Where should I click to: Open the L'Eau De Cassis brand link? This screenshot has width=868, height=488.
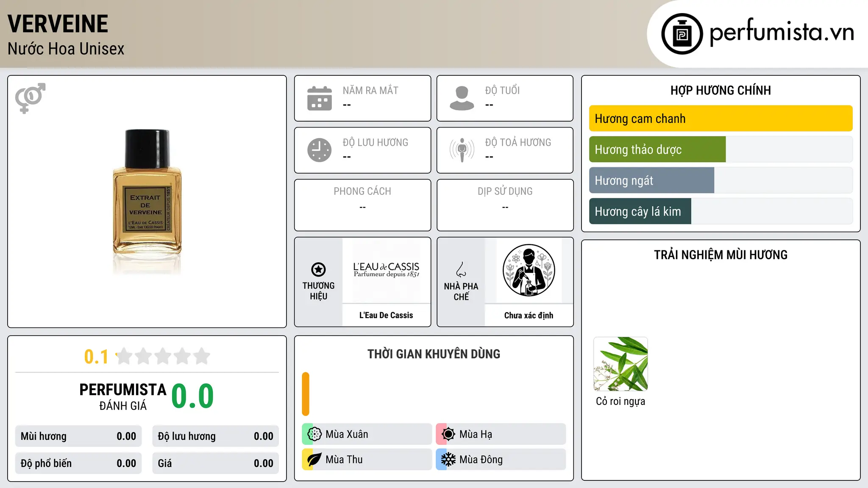[386, 315]
